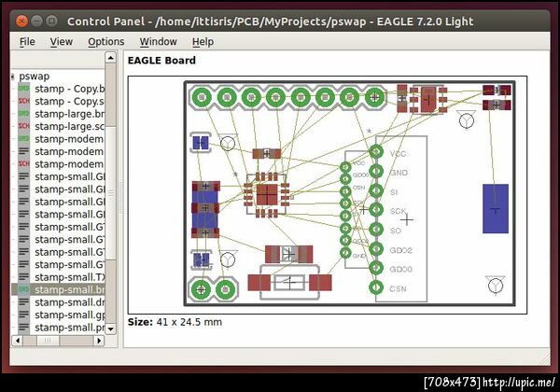
Task: Open the Options menu
Action: tap(106, 42)
